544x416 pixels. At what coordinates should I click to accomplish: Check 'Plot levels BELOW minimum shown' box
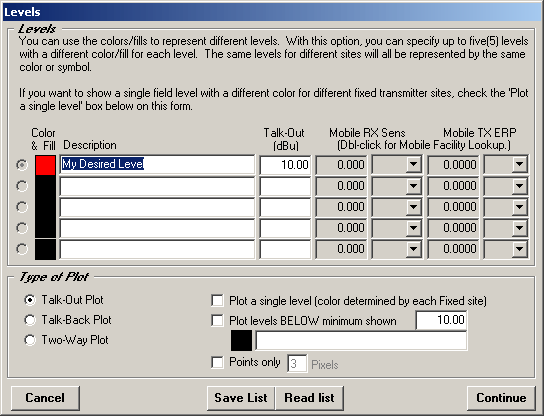click(x=217, y=321)
